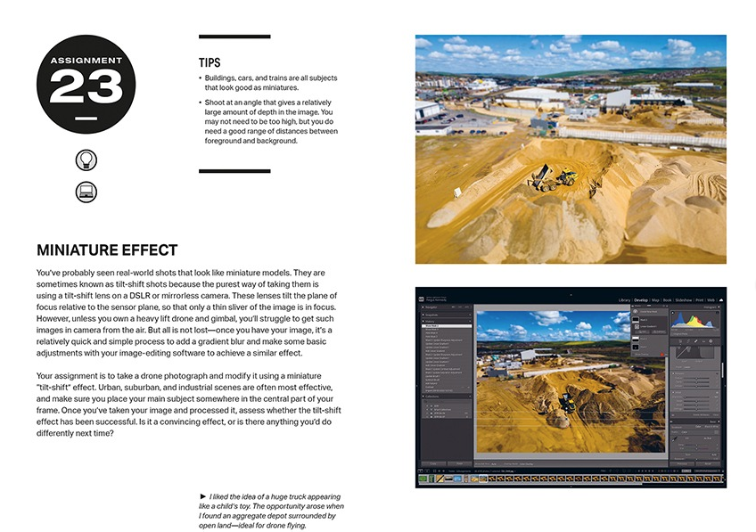Viewport: 756px width, 532px height.
Task: Collapse the History panel header
Action: click(447, 322)
